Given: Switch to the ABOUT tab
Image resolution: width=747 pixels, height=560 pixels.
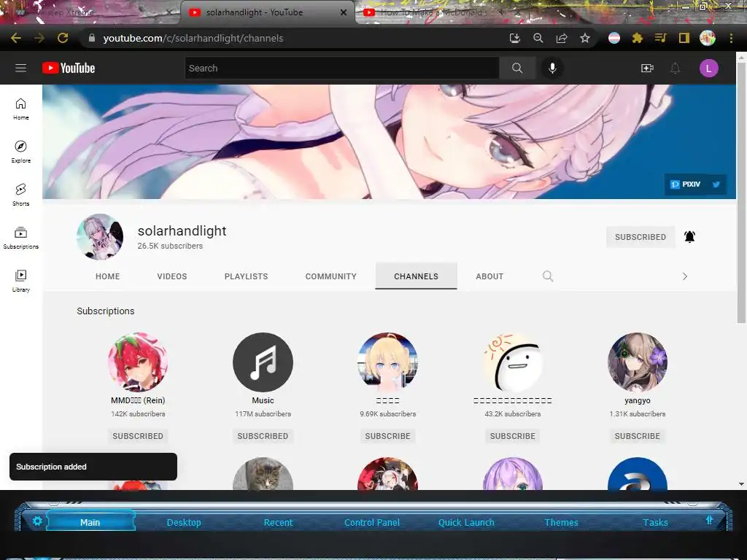Looking at the screenshot, I should click(489, 276).
